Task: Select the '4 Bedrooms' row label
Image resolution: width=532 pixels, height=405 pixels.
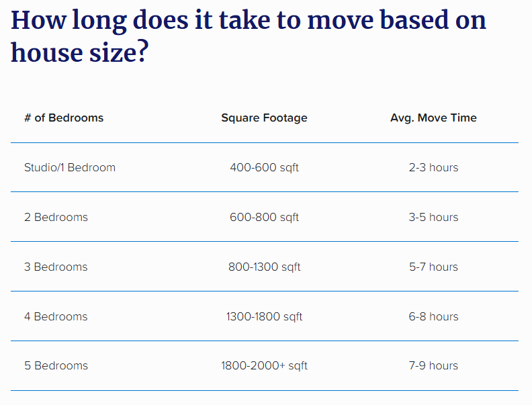Action: 56,316
